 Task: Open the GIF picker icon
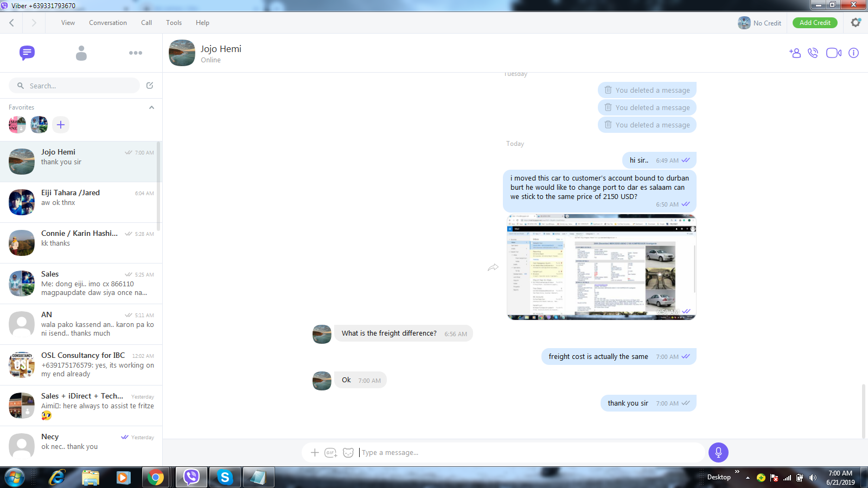330,452
